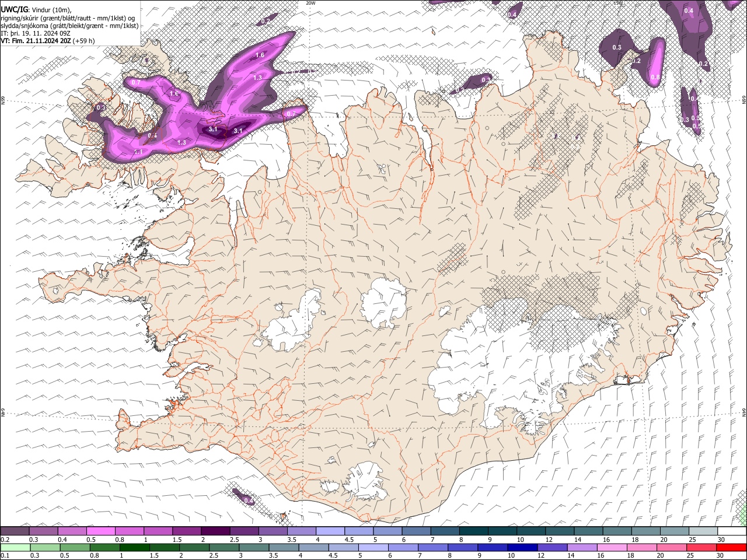Pick the dusty purple 0.2–0.3 swatch in the top legend

click(x=15, y=531)
